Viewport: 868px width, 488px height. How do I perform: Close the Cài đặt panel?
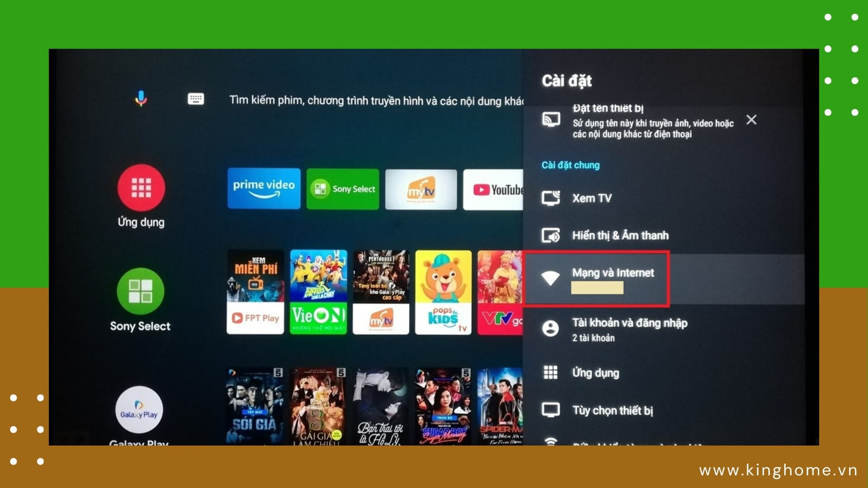[752, 120]
